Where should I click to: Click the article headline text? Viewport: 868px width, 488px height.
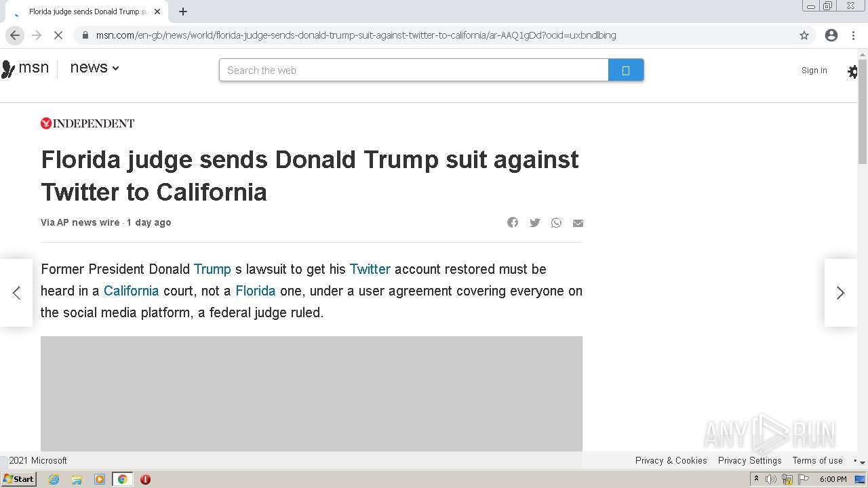coord(310,176)
